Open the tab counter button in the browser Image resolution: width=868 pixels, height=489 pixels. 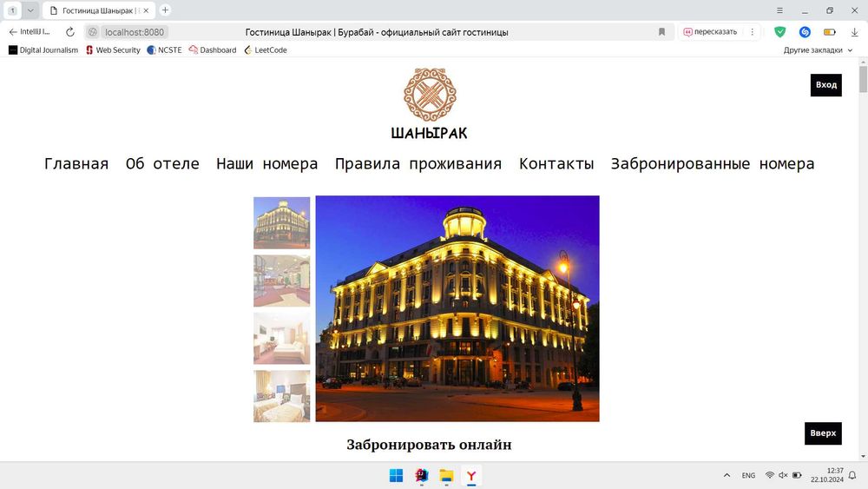[x=12, y=10]
